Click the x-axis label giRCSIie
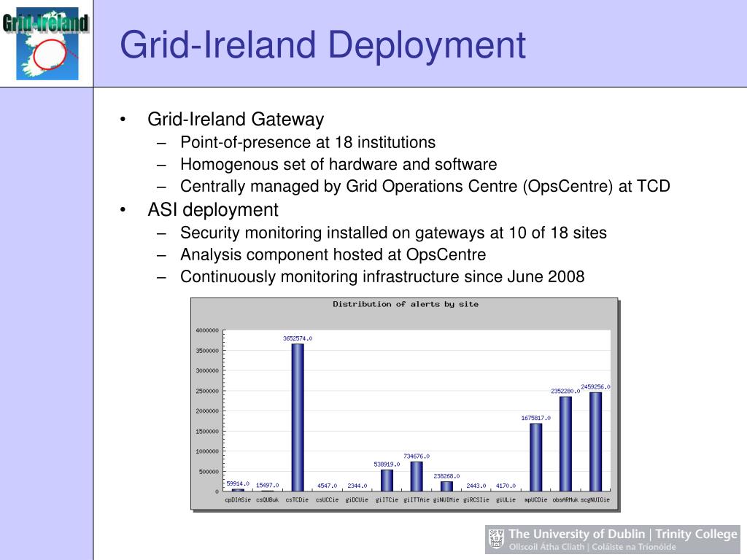The width and height of the screenshot is (747, 560). [x=476, y=500]
